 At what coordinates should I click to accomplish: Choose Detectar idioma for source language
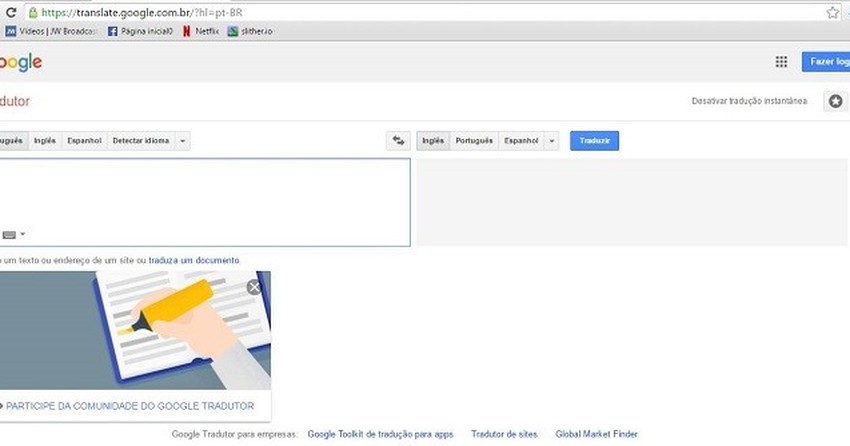point(141,141)
